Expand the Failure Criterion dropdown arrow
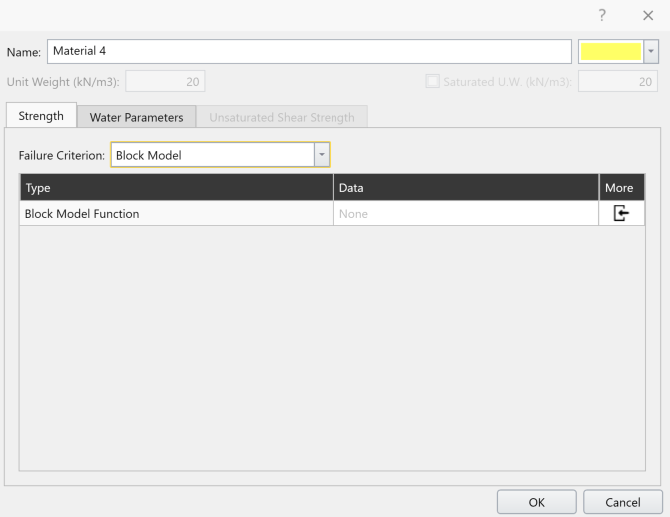Viewport: 670px width, 517px height. (x=322, y=155)
